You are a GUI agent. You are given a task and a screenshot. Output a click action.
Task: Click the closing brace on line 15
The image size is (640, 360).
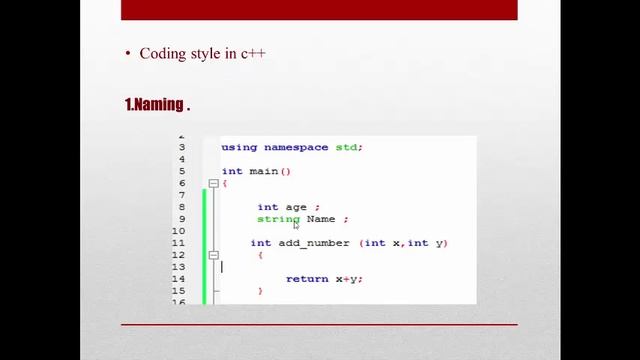260,291
